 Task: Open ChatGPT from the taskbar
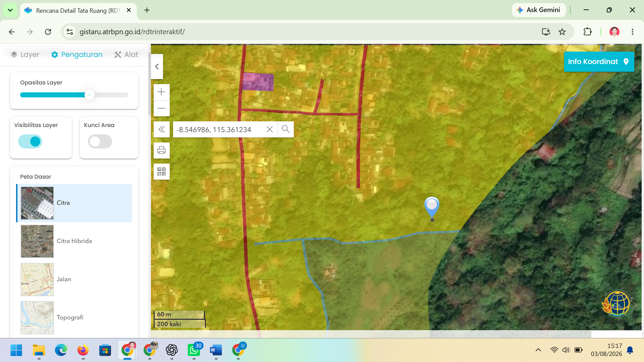pyautogui.click(x=172, y=350)
